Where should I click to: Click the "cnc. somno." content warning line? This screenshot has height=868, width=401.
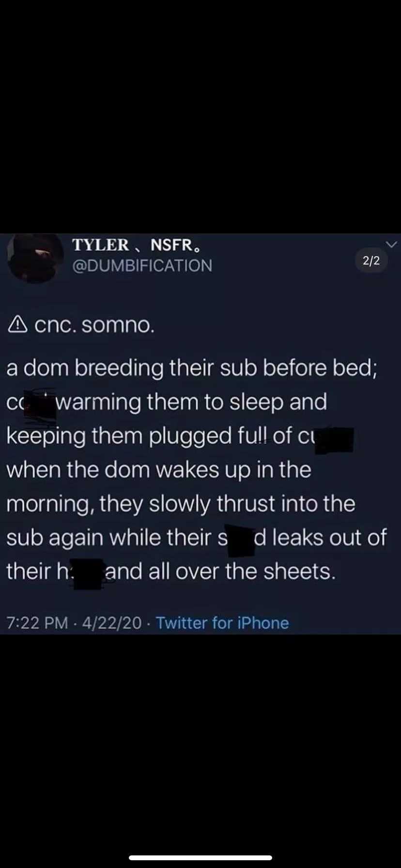(x=94, y=325)
